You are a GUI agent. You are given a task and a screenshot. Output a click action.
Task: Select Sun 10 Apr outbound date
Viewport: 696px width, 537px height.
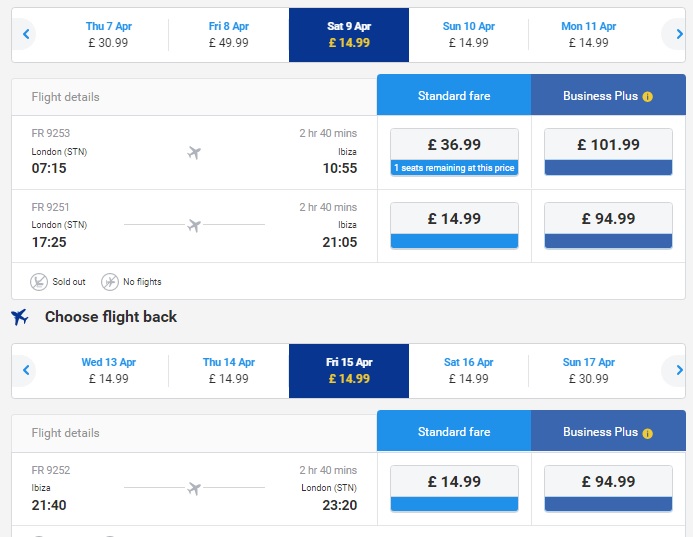(x=468, y=35)
